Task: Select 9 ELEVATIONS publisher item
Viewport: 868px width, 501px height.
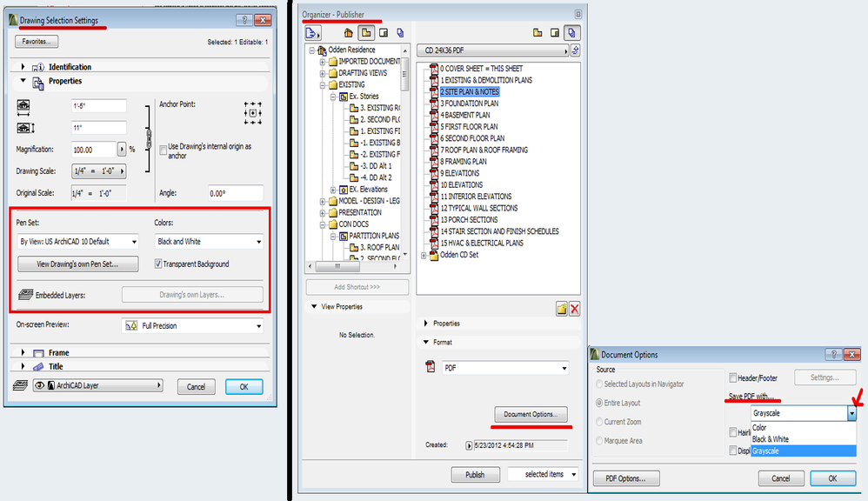Action: tap(459, 173)
